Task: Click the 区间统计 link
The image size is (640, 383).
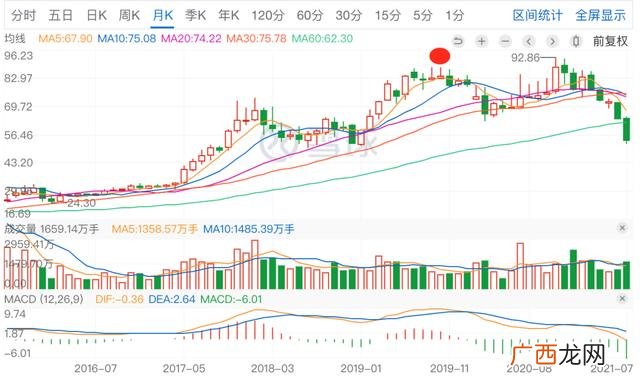Action: (538, 16)
